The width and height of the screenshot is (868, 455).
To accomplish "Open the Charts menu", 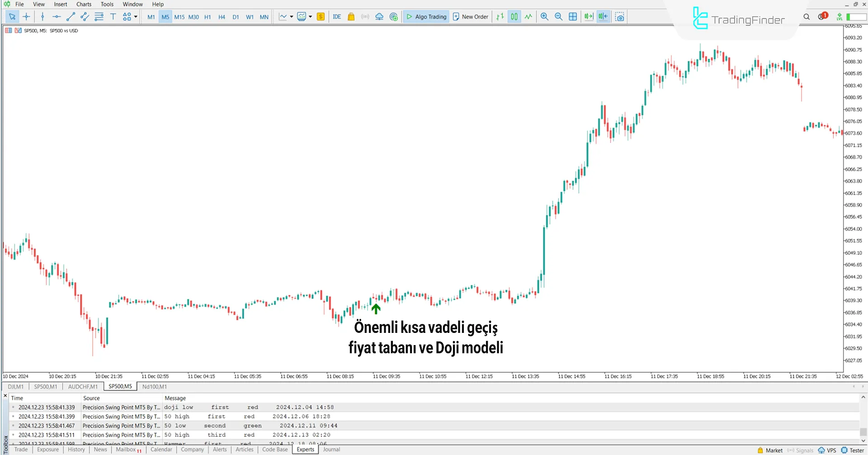I will [84, 4].
